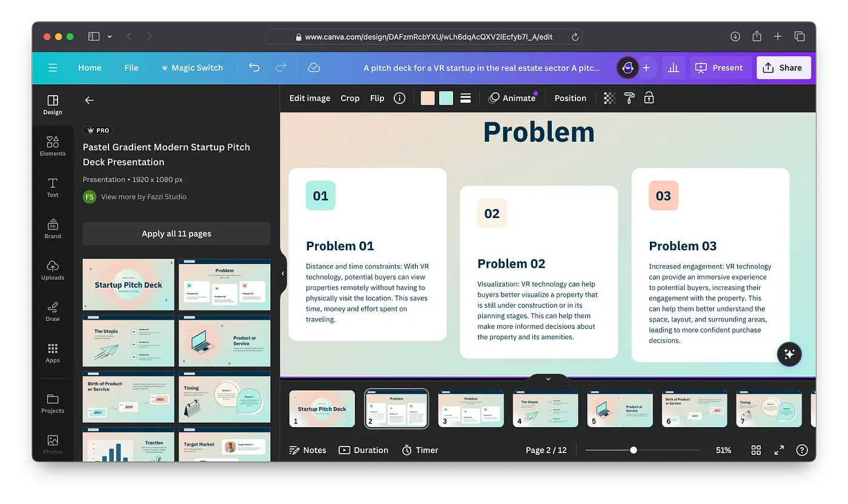Click Edit image in toolbar
The image size is (848, 504).
point(310,98)
